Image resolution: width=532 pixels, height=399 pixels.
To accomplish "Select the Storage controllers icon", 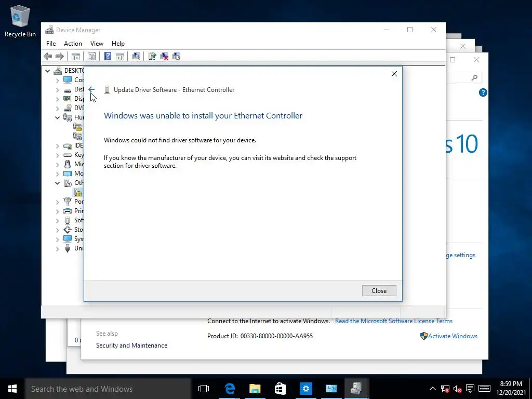I will pyautogui.click(x=68, y=230).
